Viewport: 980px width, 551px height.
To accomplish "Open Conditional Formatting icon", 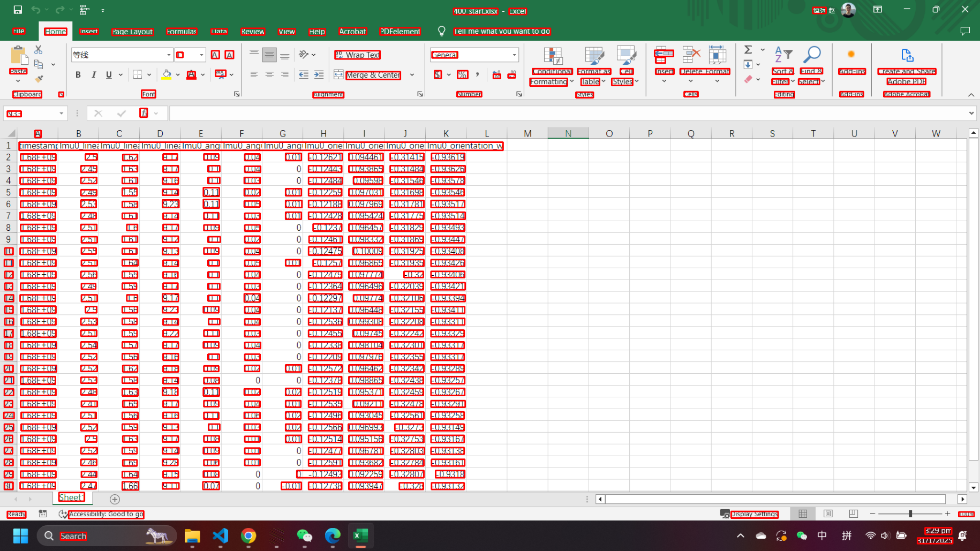I will pos(552,56).
